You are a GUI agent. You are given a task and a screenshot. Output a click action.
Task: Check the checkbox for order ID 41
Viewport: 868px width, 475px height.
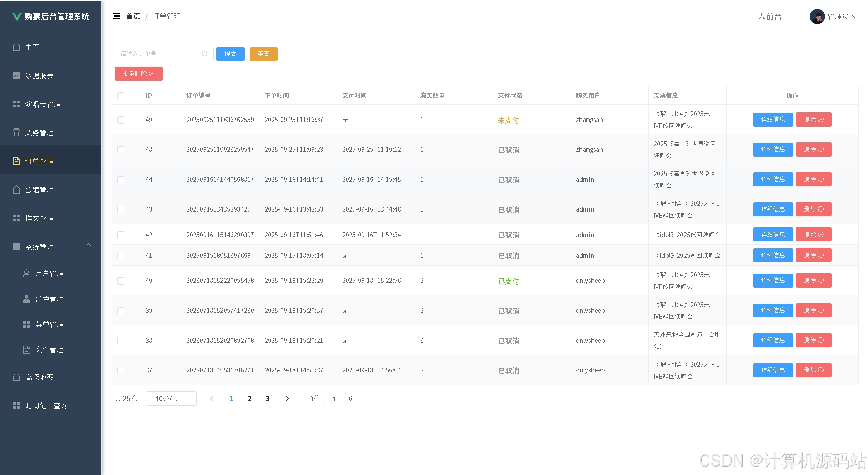121,255
